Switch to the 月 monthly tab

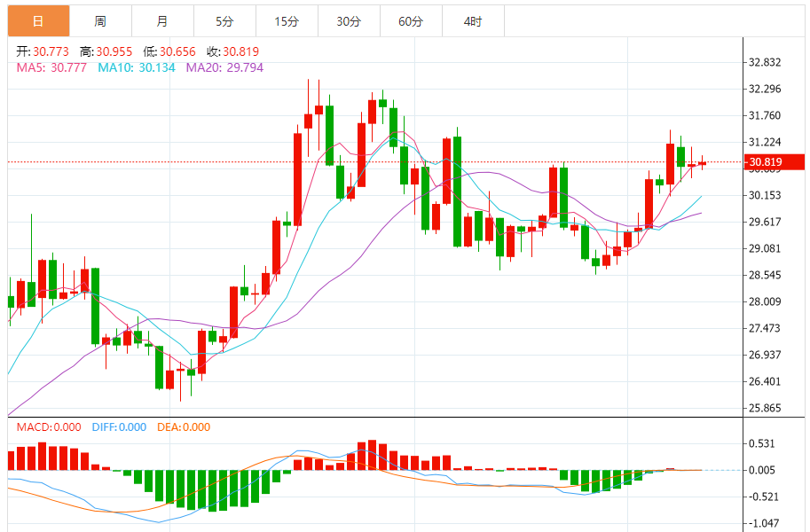pos(162,21)
